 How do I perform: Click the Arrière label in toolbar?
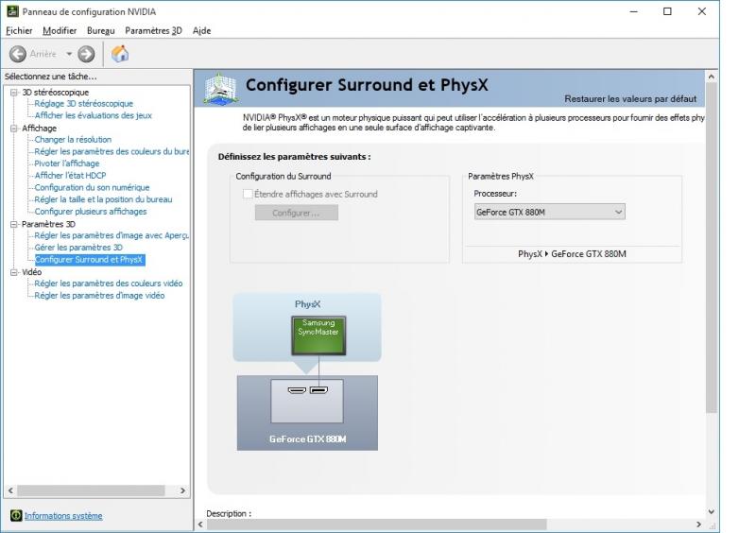[43, 54]
